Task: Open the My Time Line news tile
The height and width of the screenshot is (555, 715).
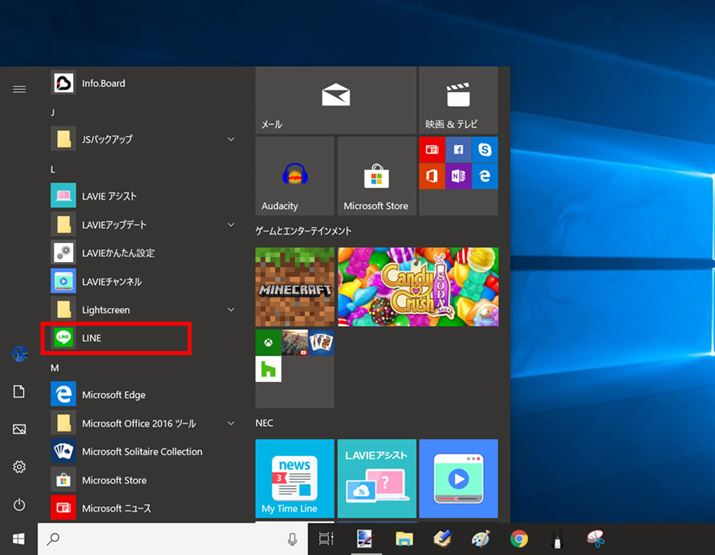Action: coord(294,478)
